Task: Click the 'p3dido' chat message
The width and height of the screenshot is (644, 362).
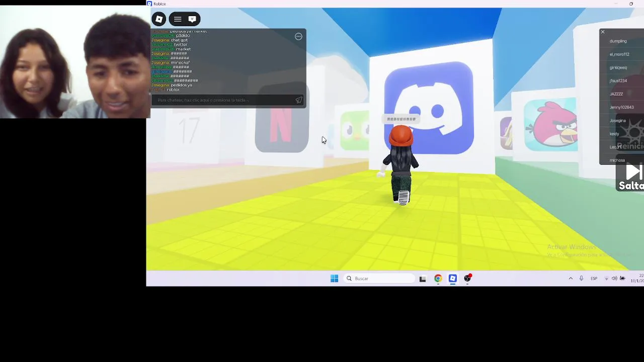Action: point(183,36)
